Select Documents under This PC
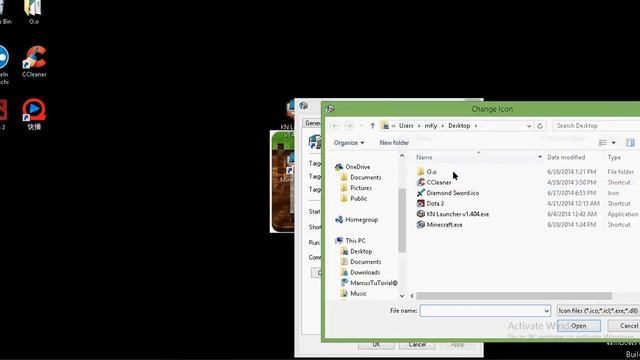This screenshot has width=640, height=360. (365, 262)
